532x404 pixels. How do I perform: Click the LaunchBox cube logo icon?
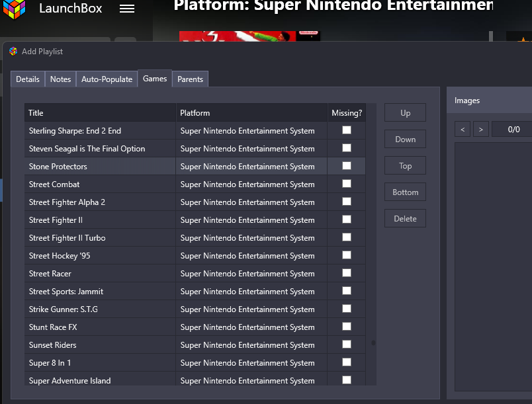[x=14, y=9]
